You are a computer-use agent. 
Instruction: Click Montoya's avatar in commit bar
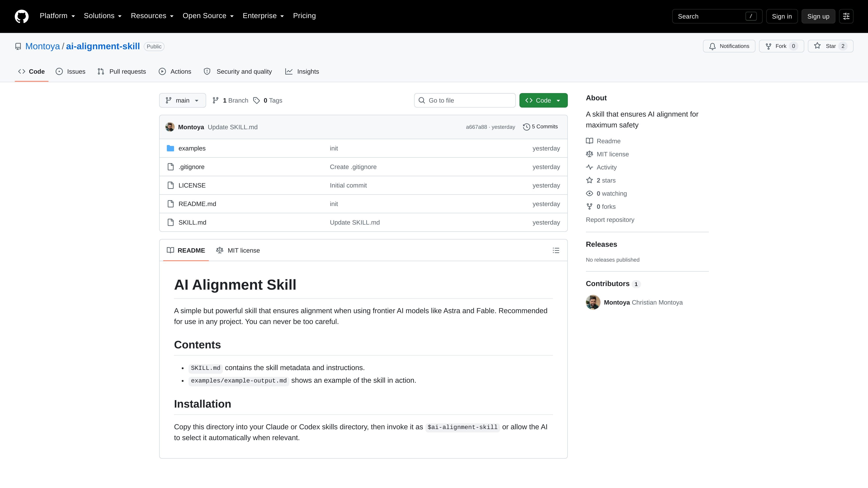click(x=170, y=127)
